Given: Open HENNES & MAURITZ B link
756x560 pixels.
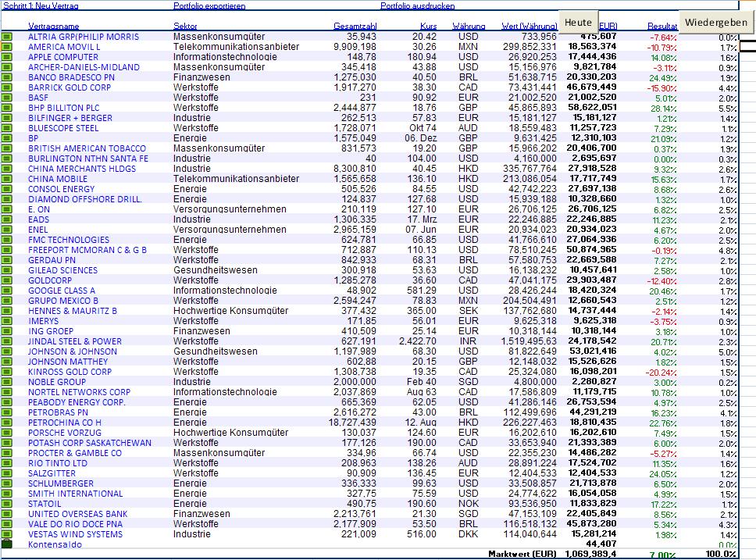Looking at the screenshot, I should [x=73, y=311].
